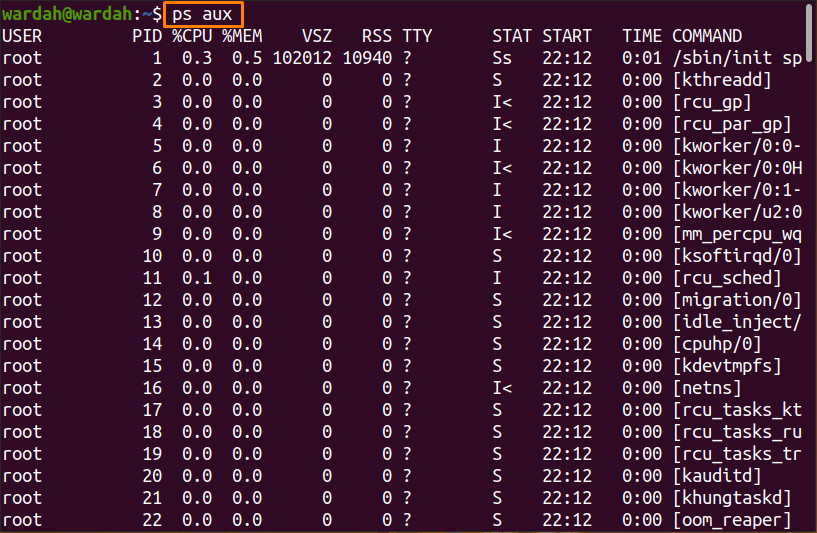Click the [rcu_tasks_tr process name
This screenshot has width=817, height=533.
737,454
